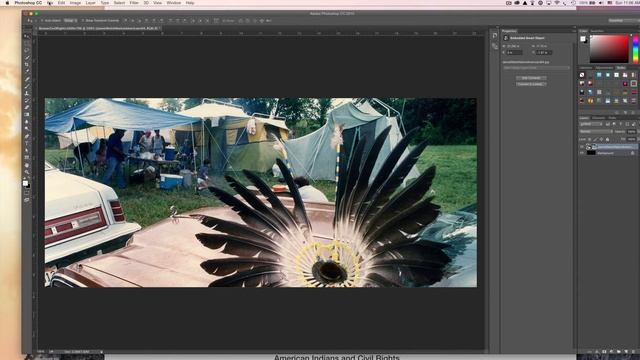640x360 pixels.
Task: Select the Spot Healing Brush tool
Action: (27, 79)
